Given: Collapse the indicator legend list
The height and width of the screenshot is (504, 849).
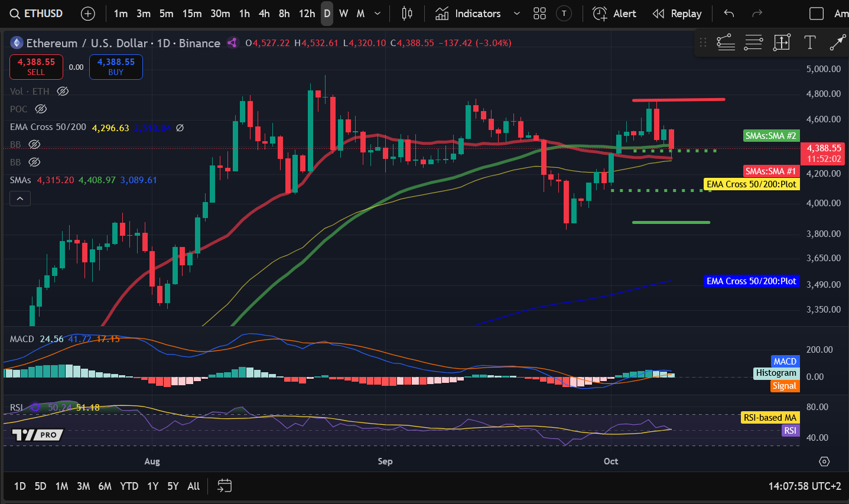Looking at the screenshot, I should coord(20,199).
